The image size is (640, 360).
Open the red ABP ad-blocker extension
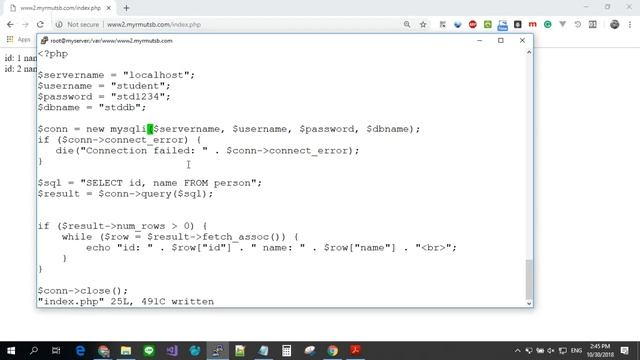click(x=473, y=24)
